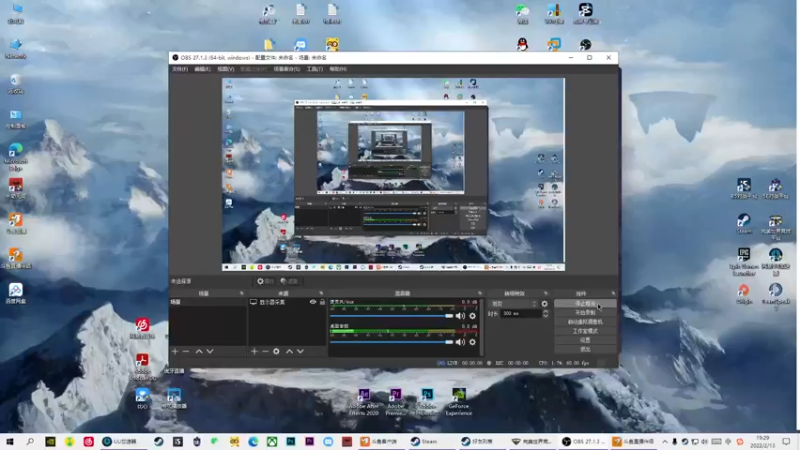
Task: Mute the Desktop Audio speaker icon
Action: [460, 342]
